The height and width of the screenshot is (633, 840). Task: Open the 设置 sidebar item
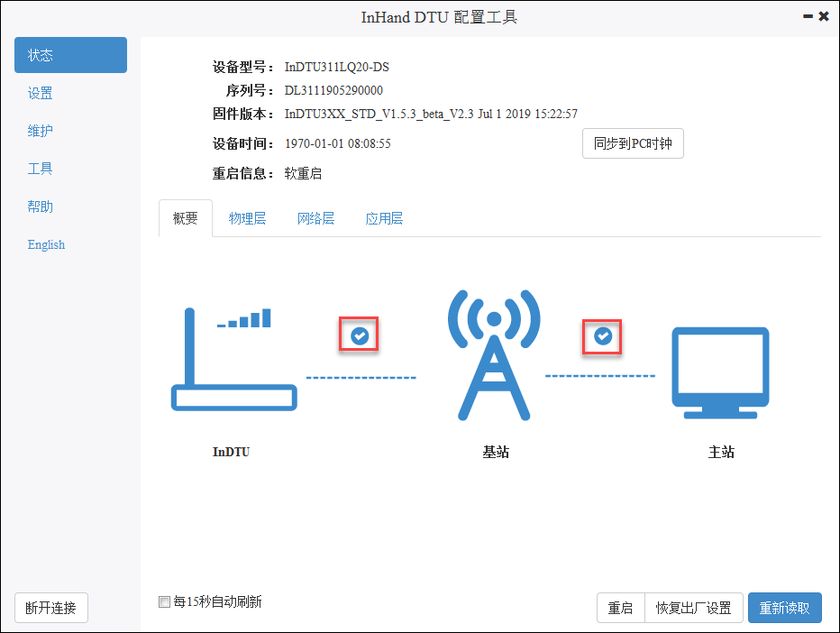pyautogui.click(x=41, y=93)
